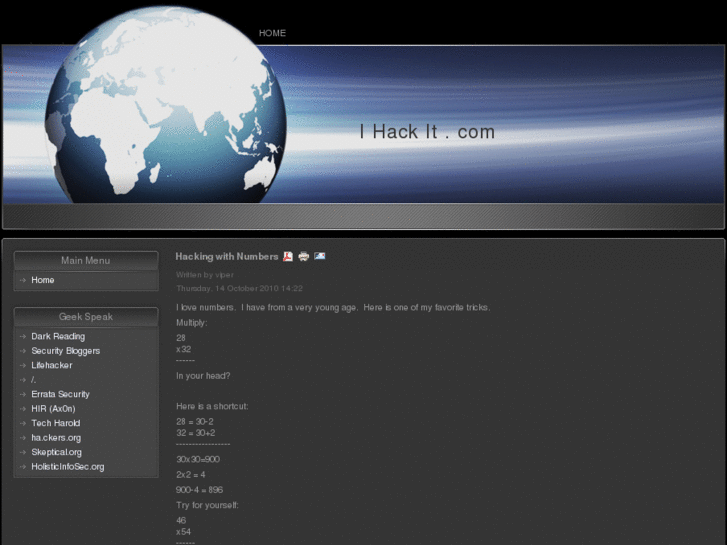Click the globe image in the header
This screenshot has width=727, height=545.
(x=166, y=105)
